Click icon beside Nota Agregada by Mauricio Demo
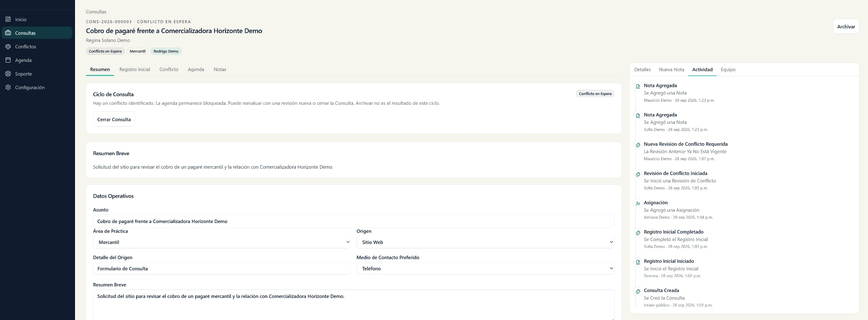This screenshot has height=320, width=868. click(x=638, y=86)
